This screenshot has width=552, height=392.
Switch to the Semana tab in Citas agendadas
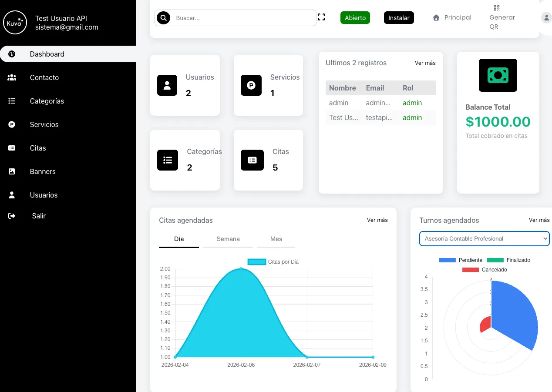tap(227, 239)
